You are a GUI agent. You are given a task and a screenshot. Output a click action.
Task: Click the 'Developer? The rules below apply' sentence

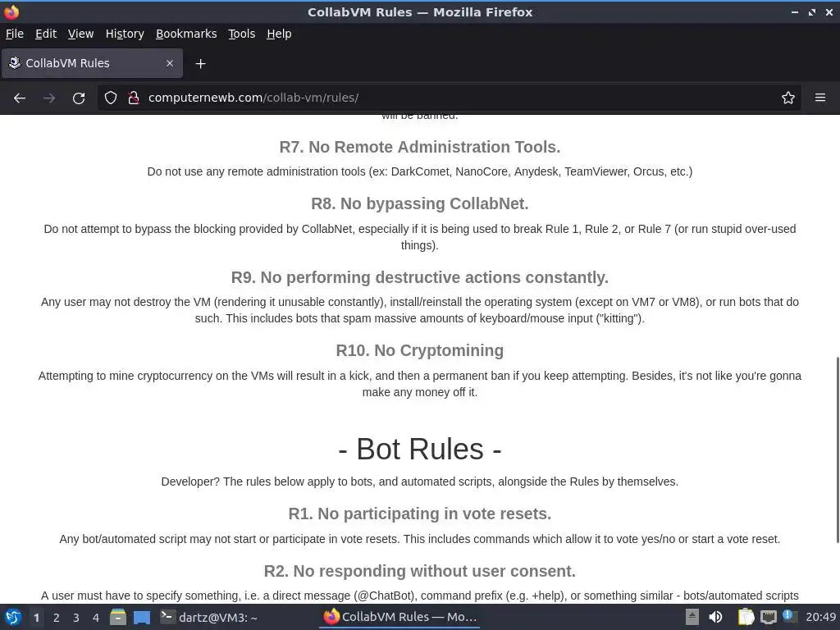419,482
